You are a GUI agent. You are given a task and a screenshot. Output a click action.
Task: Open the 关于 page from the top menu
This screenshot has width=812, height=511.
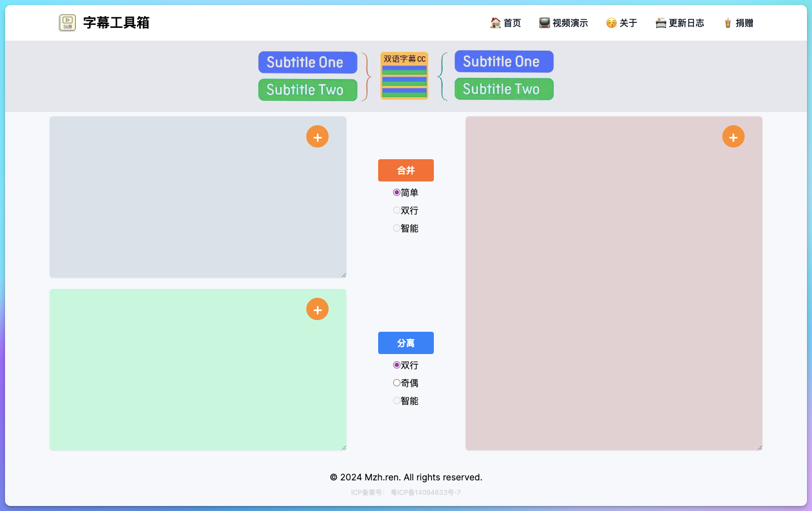(622, 23)
